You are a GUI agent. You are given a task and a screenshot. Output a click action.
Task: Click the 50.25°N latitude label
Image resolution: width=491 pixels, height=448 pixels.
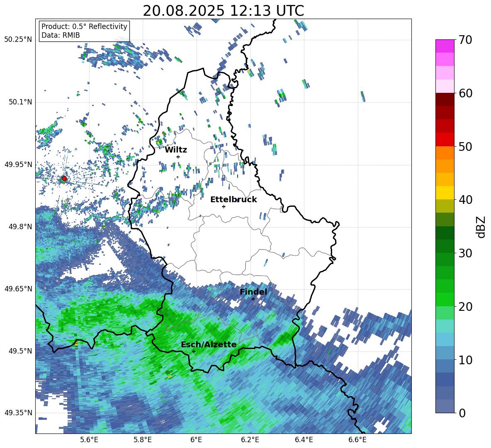pos(18,39)
